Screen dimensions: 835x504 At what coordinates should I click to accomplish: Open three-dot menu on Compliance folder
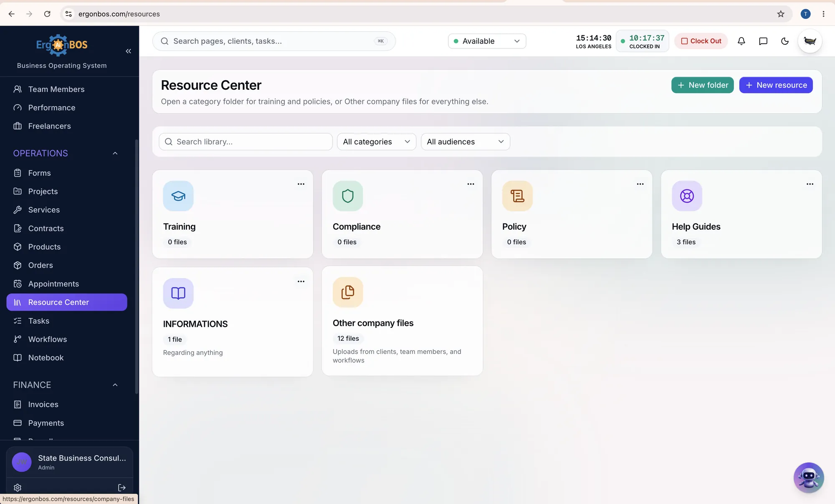[x=471, y=184]
